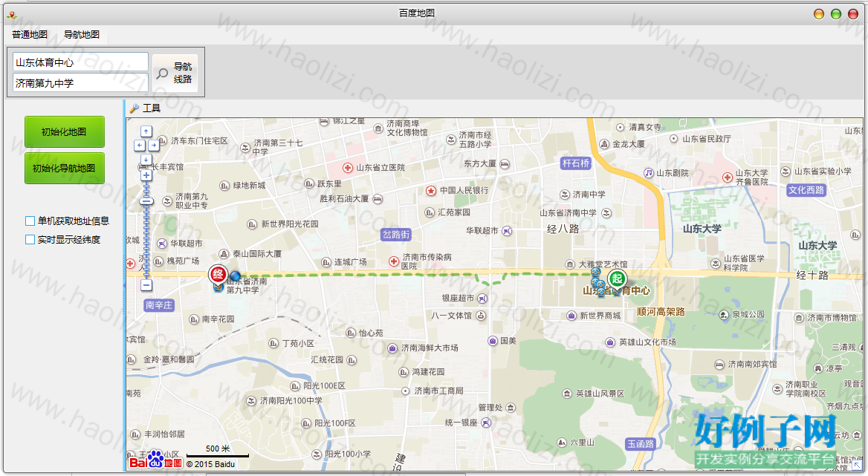Click the 文化西路 road label
Image resolution: width=868 pixels, height=476 pixels.
806,190
